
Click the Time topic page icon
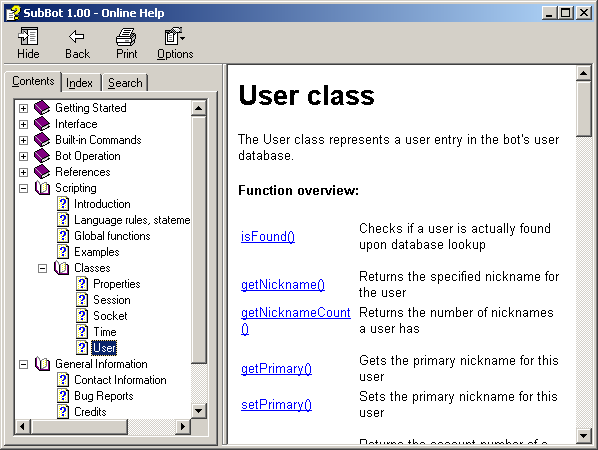click(82, 332)
